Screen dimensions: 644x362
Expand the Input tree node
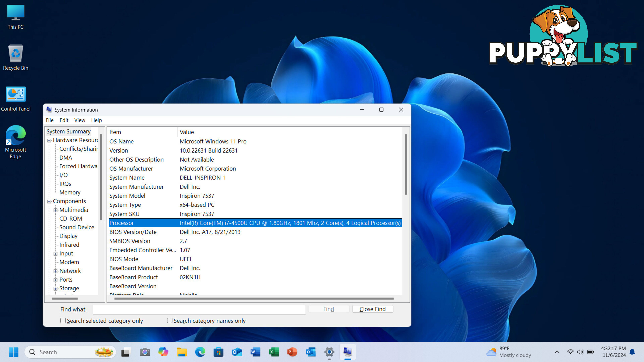pyautogui.click(x=56, y=254)
